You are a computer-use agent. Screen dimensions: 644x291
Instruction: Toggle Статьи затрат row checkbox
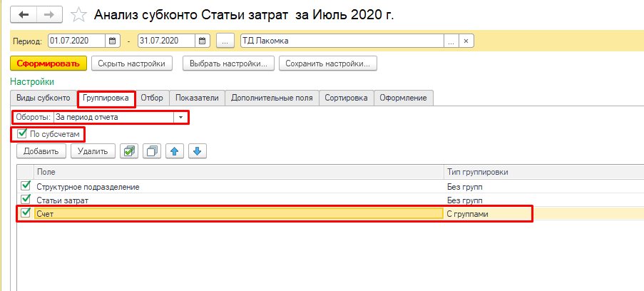pyautogui.click(x=26, y=199)
